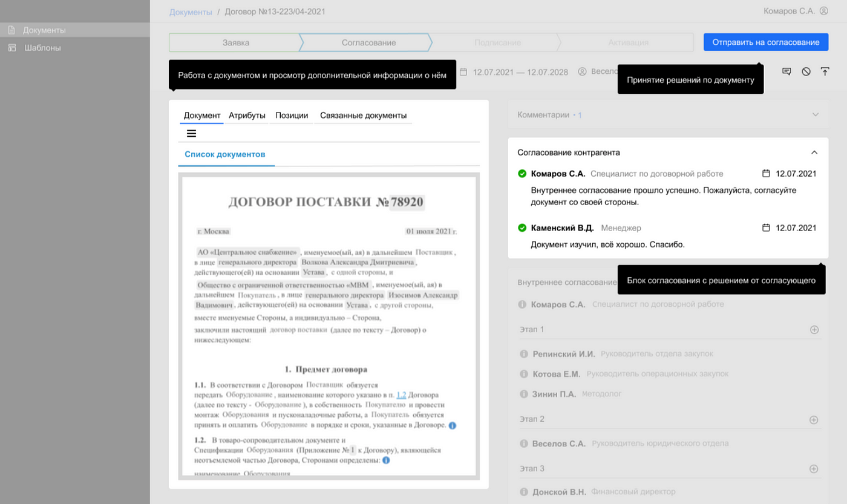Click the Этап 3 heading
Image resolution: width=847 pixels, height=504 pixels.
point(532,469)
